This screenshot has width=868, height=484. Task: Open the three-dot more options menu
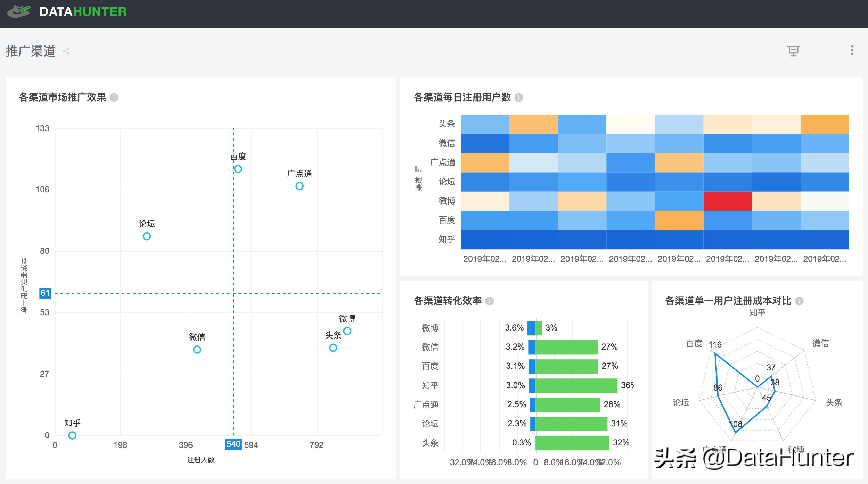pyautogui.click(x=852, y=50)
